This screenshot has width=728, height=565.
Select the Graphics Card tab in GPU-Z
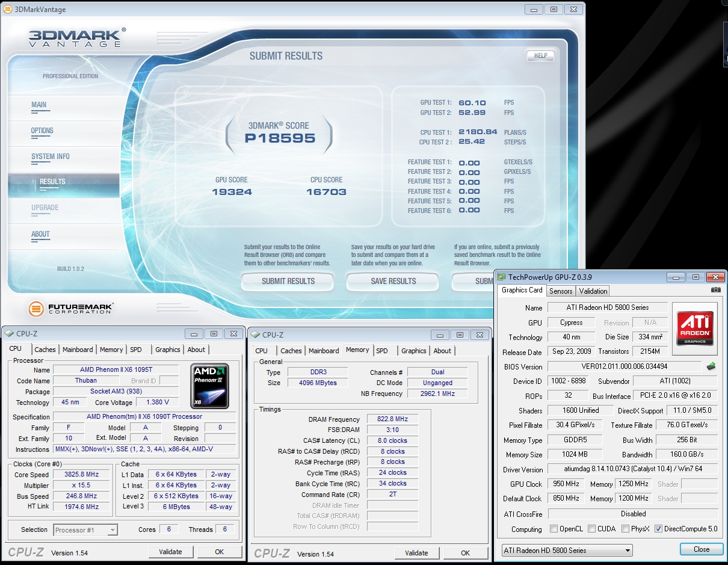(x=522, y=290)
